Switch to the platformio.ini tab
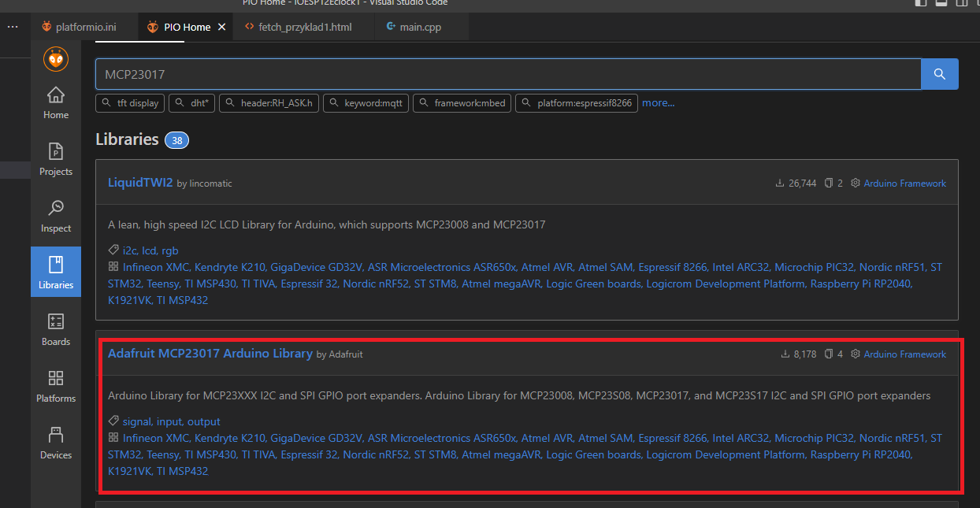This screenshot has height=508, width=980. pos(86,27)
